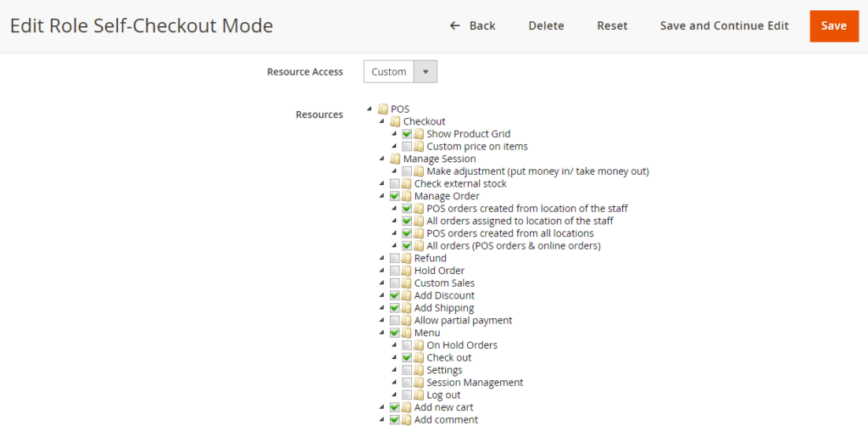The height and width of the screenshot is (437, 868).
Task: Click the folder icon beside Settings
Action: tap(419, 370)
